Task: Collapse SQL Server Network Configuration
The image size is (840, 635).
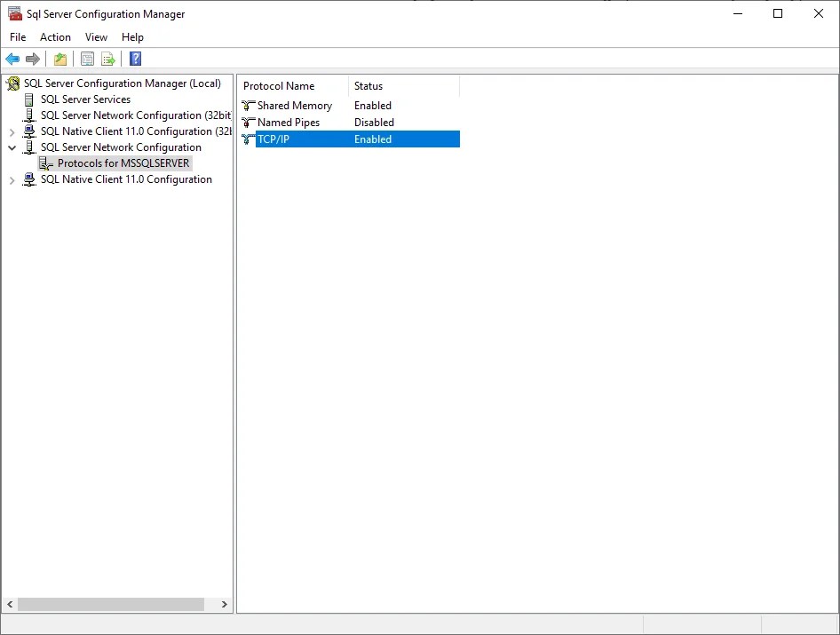Action: pyautogui.click(x=12, y=147)
